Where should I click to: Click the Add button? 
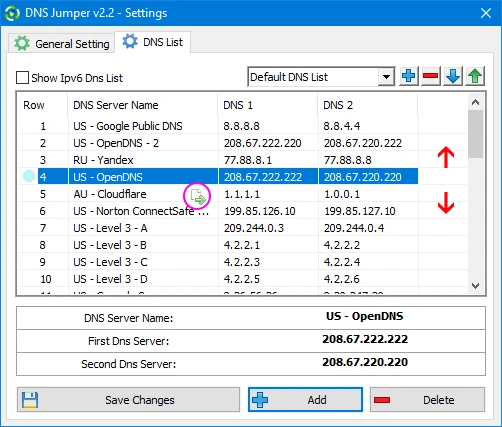click(305, 400)
